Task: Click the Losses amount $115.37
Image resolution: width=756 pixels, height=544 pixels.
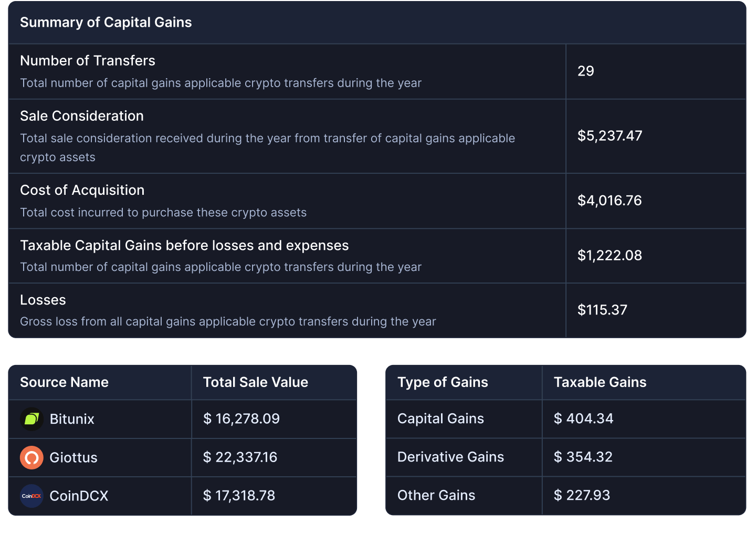Action: pyautogui.click(x=602, y=310)
